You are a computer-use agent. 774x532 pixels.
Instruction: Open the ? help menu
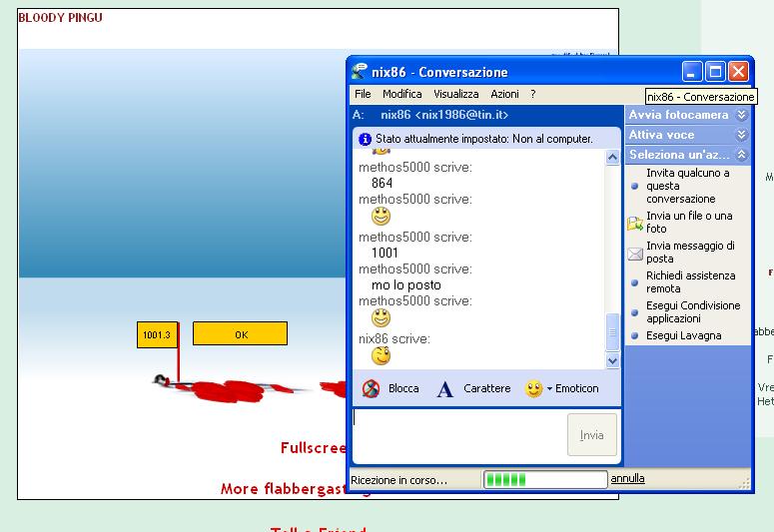click(533, 94)
